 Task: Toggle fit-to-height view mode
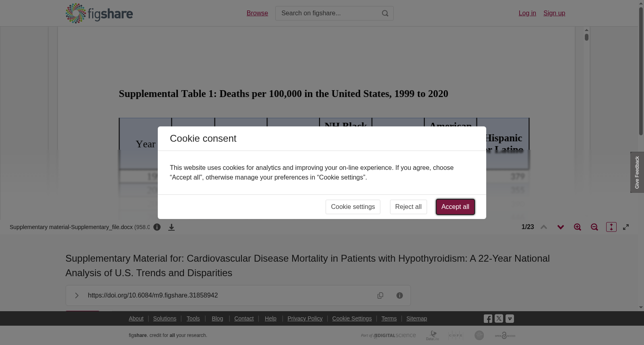[611, 227]
